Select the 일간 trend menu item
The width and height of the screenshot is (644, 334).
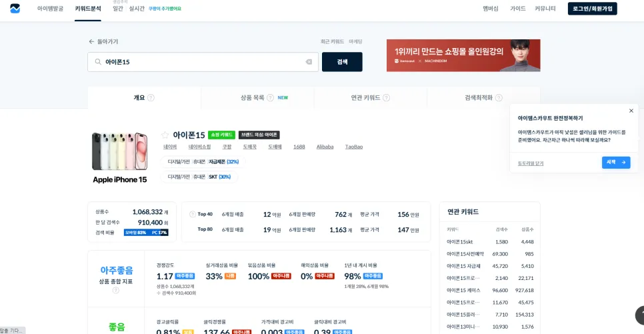118,9
